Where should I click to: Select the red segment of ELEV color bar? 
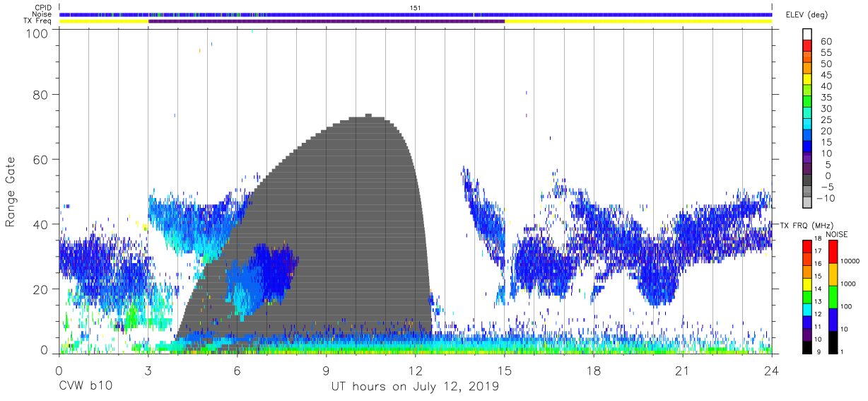(807, 46)
